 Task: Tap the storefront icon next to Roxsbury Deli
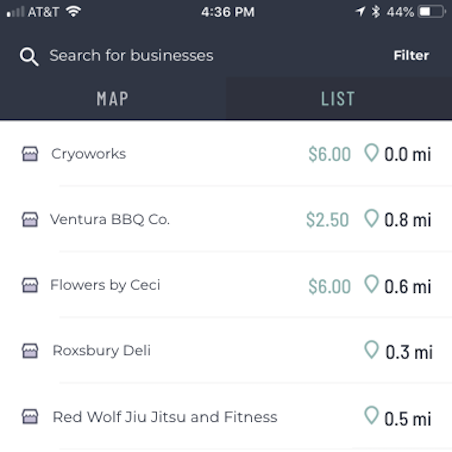click(30, 351)
